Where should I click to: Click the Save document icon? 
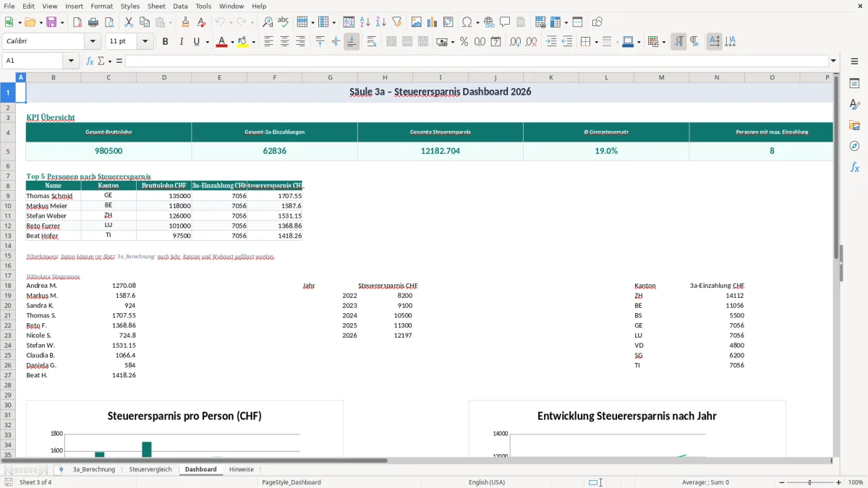[51, 22]
